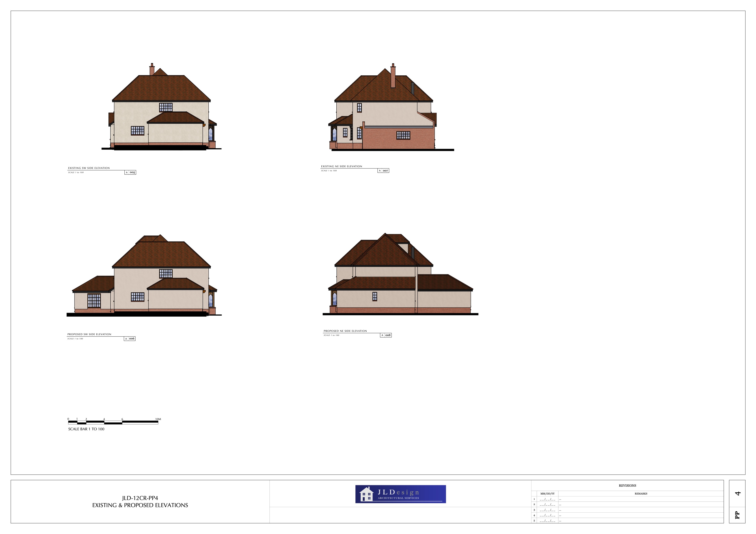Click the 'EXISTING NE SIDE ELEVATION' title text

[x=341, y=166]
